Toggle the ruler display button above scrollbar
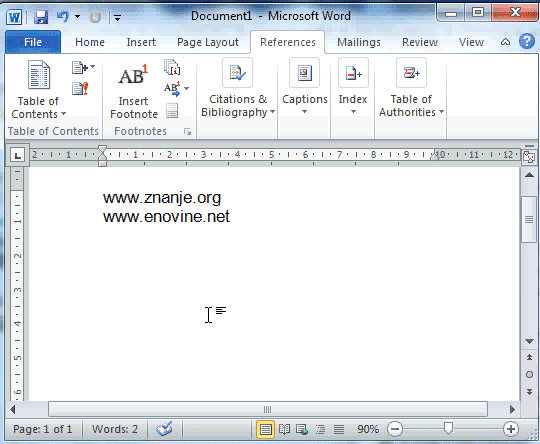 [x=529, y=157]
